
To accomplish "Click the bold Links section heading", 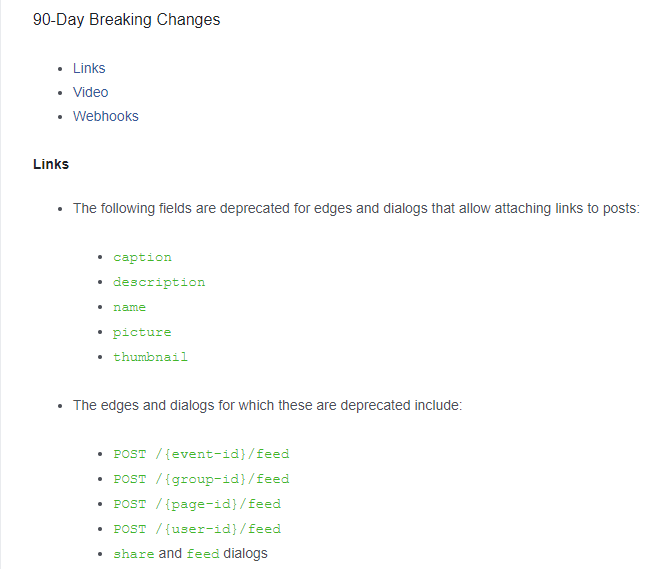I will click(x=51, y=164).
